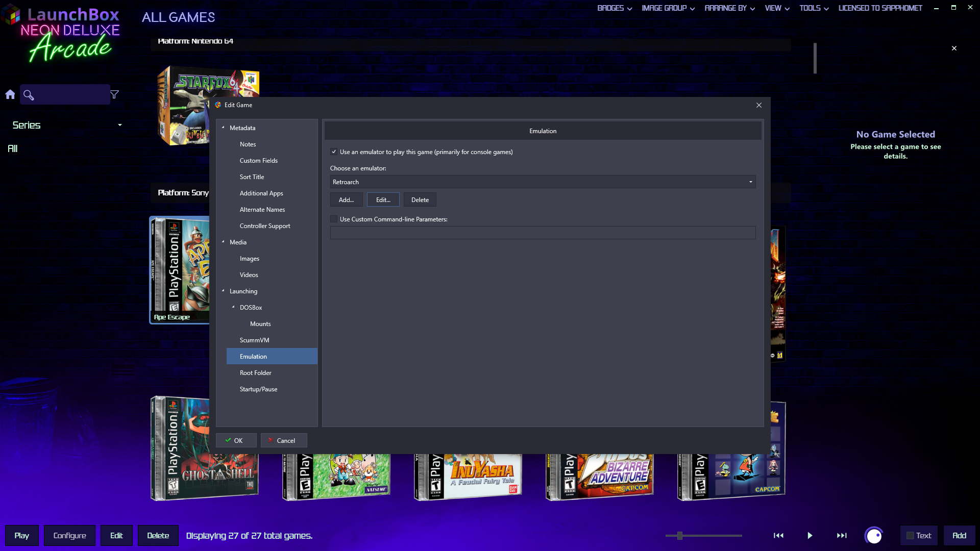Open the Tools menu
The image size is (980, 551).
click(x=814, y=8)
